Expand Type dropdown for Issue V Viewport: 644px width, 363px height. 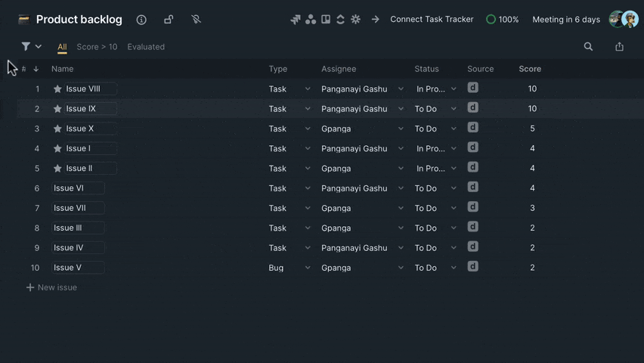click(308, 268)
